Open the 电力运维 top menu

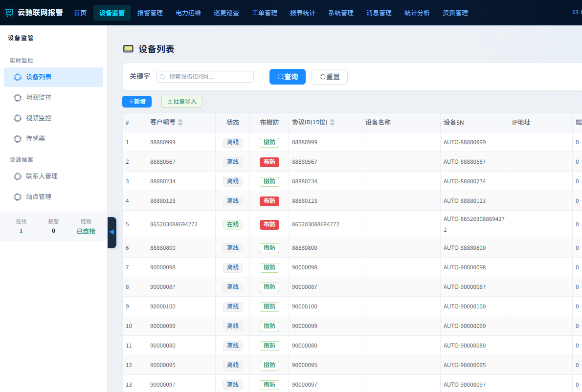tap(188, 13)
